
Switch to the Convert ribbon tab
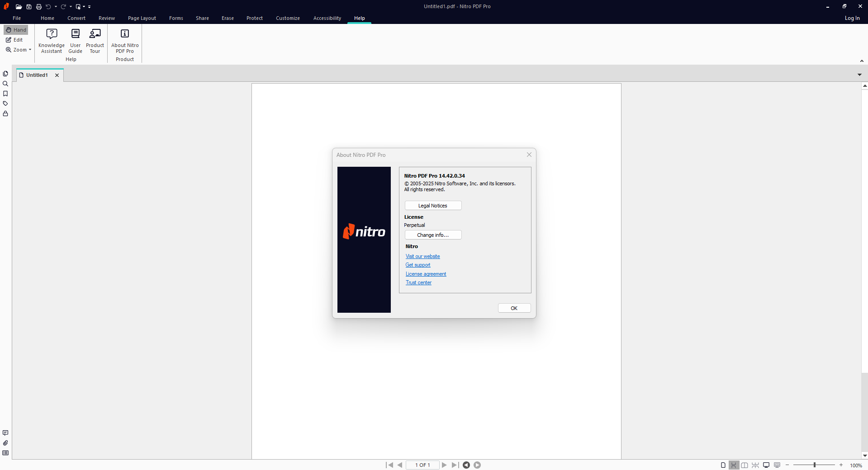[76, 18]
